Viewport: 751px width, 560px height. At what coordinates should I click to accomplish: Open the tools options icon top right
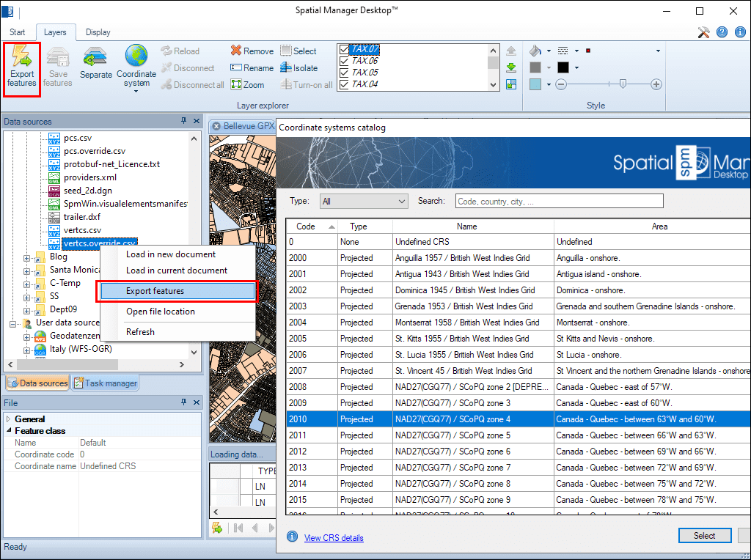click(703, 32)
